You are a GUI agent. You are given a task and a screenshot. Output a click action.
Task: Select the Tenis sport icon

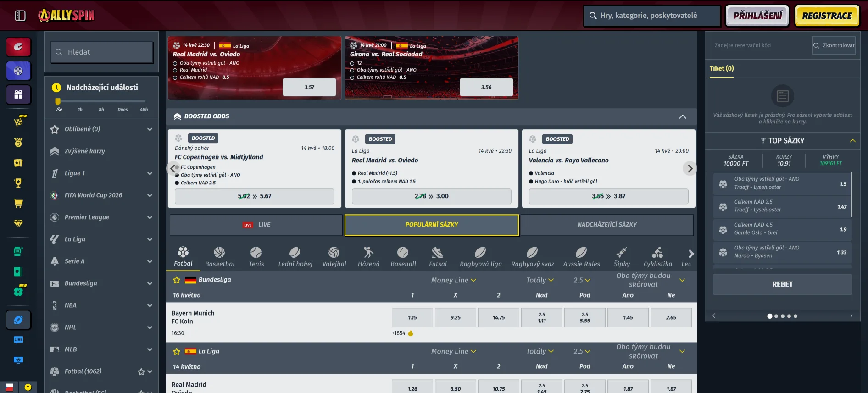click(256, 257)
